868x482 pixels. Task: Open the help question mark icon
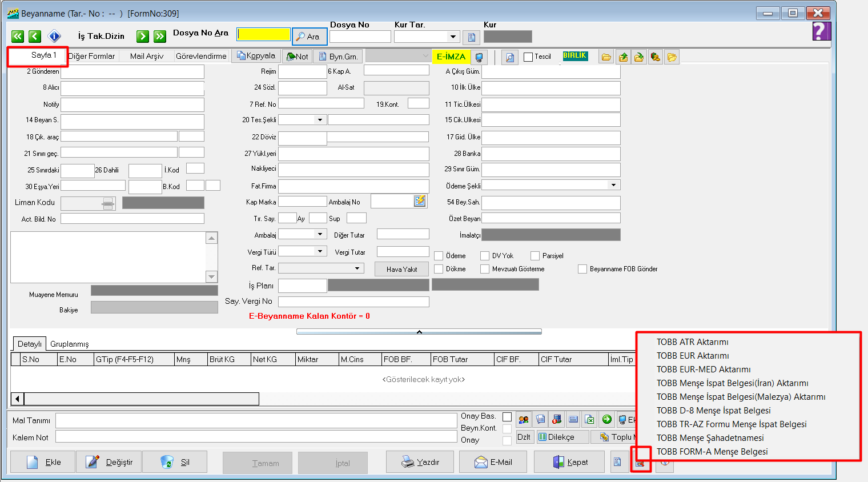pos(821,31)
